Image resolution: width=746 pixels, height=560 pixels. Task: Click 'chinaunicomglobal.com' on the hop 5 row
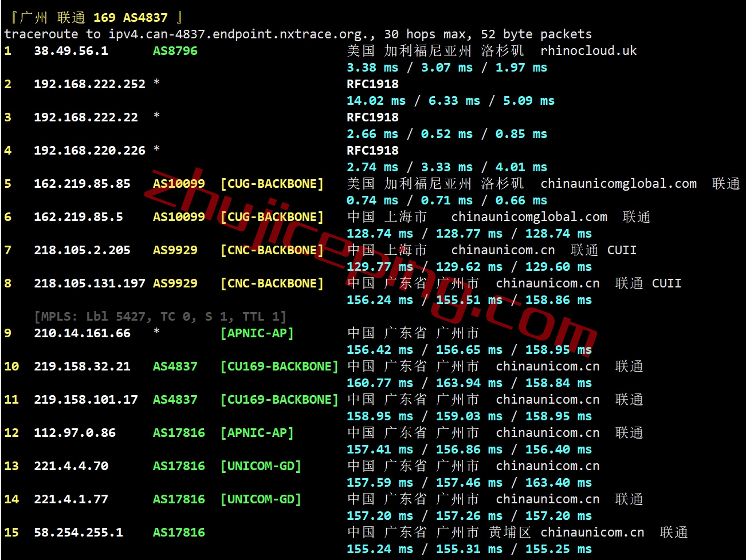[618, 184]
